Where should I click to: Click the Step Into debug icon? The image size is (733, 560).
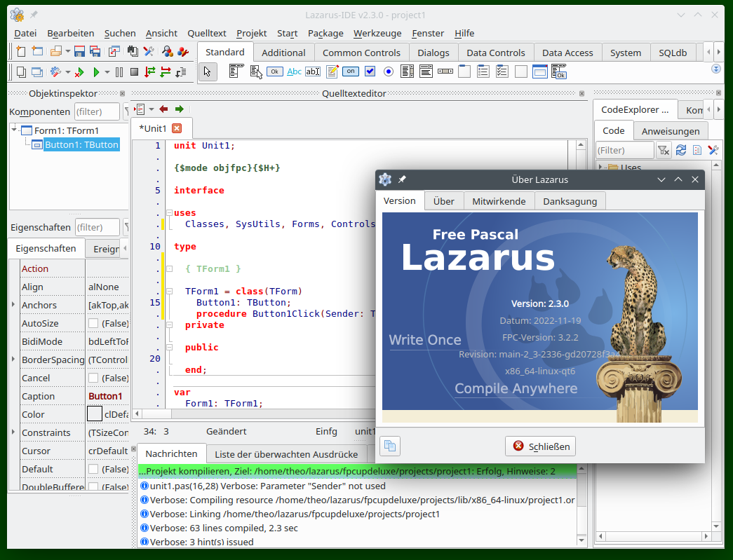149,72
